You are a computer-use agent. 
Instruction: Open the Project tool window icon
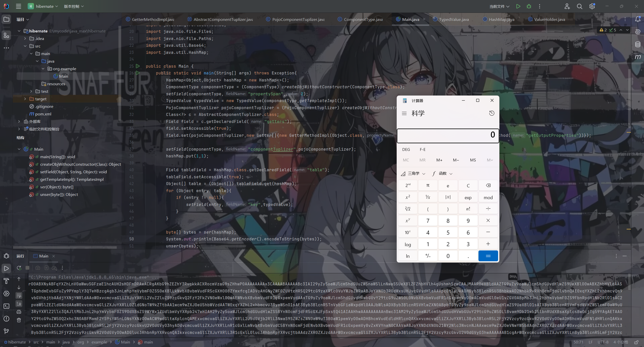(6, 19)
